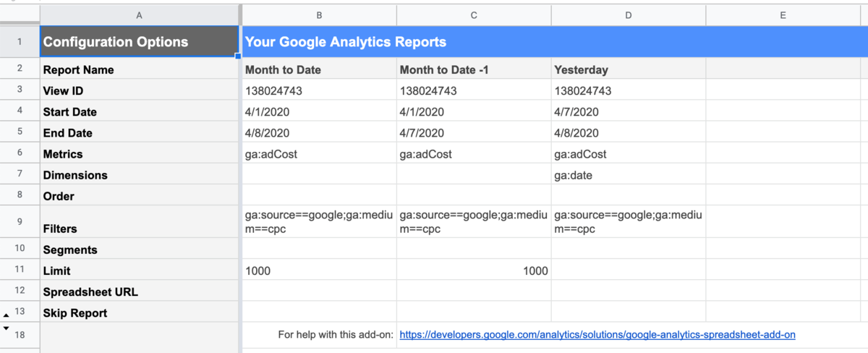Select the Report Name label cell
Viewport: 868px width, 353px height.
point(139,69)
